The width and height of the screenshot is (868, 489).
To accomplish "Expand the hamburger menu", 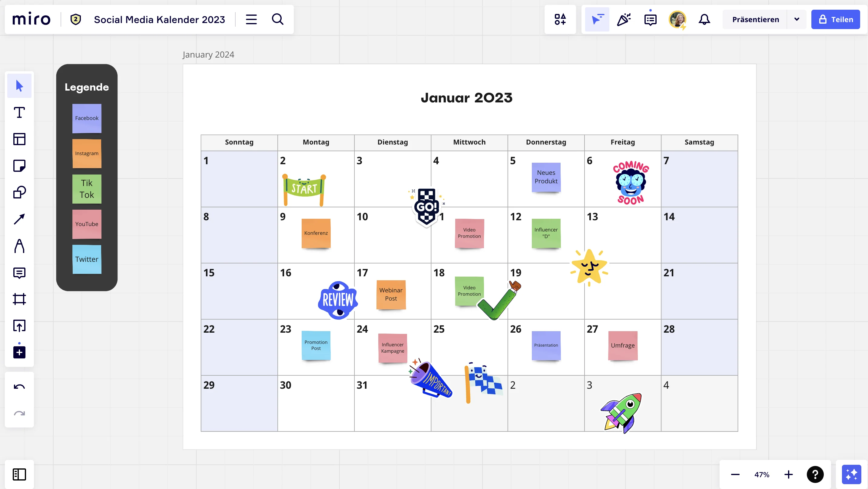I will click(x=251, y=20).
